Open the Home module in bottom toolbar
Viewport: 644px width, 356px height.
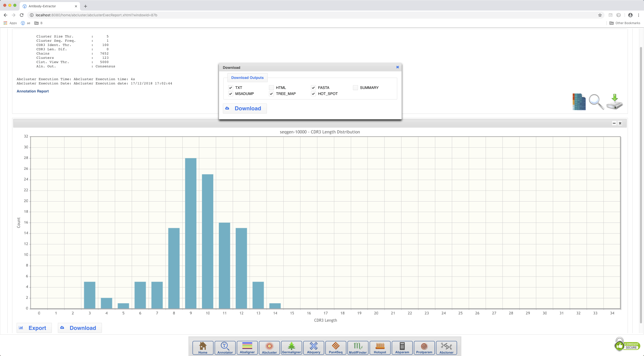203,348
